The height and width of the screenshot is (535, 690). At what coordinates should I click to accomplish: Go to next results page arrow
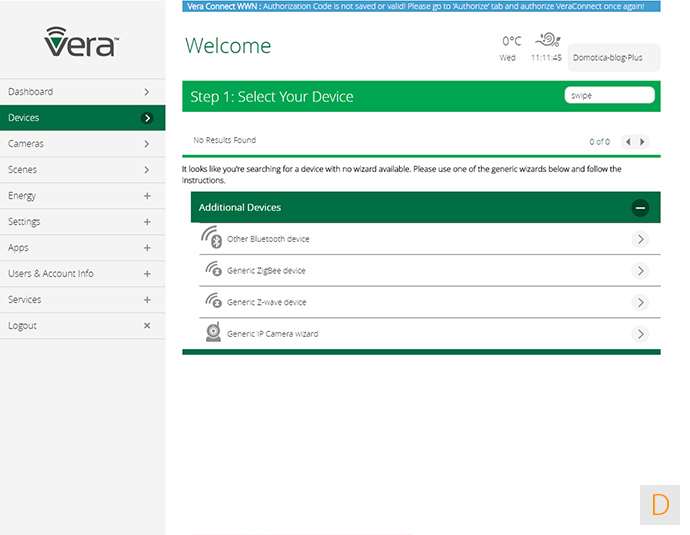(642, 142)
